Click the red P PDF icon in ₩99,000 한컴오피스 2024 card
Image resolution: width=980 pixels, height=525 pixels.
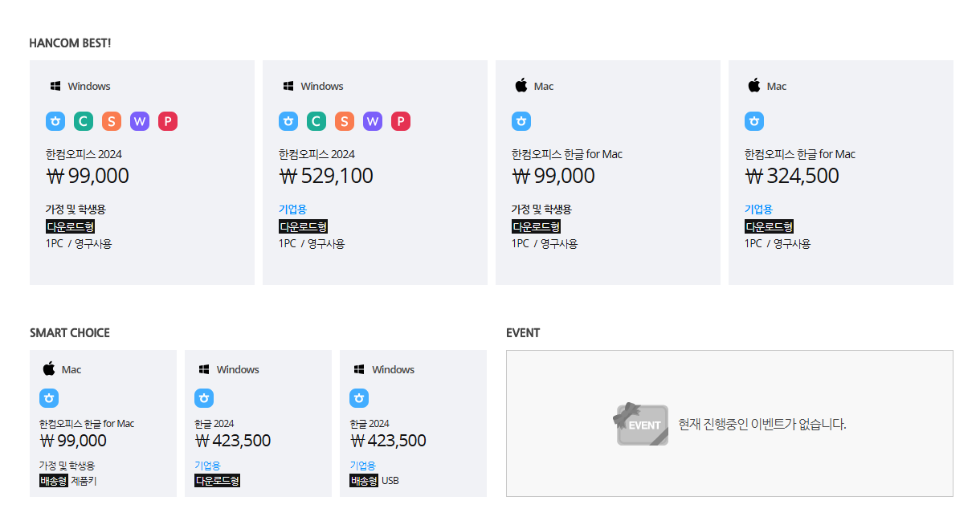168,121
